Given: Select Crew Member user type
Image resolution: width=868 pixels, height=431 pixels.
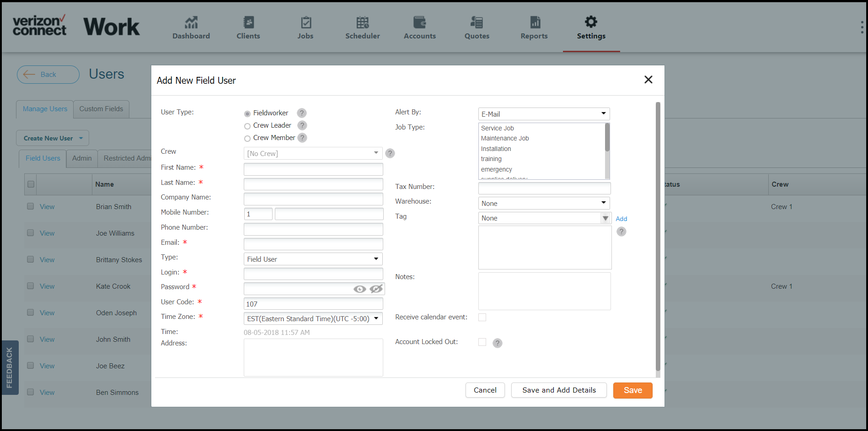Looking at the screenshot, I should coord(247,138).
